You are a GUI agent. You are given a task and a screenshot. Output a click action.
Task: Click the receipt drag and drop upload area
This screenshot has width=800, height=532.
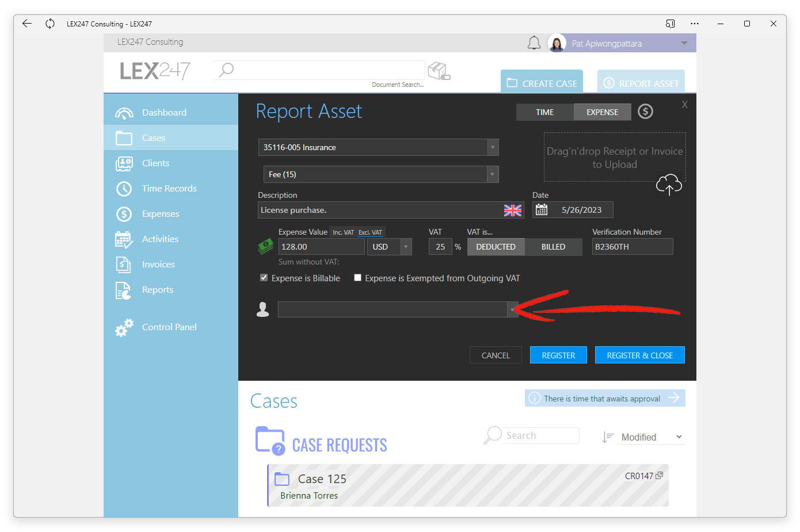click(x=615, y=157)
